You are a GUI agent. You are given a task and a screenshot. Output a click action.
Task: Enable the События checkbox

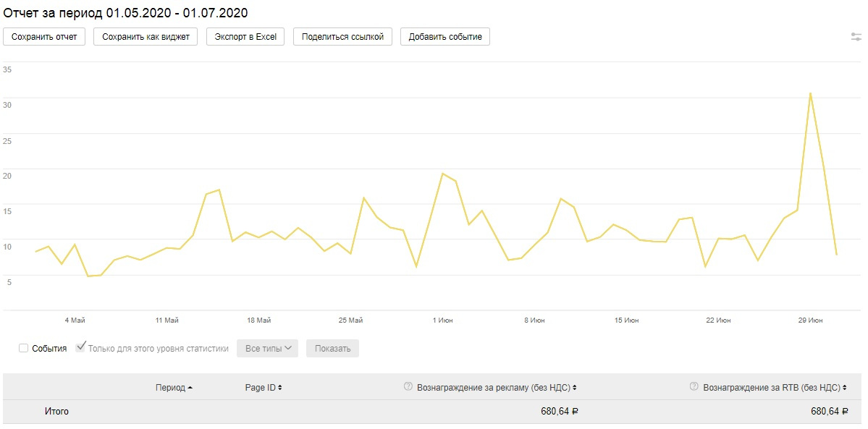point(24,348)
